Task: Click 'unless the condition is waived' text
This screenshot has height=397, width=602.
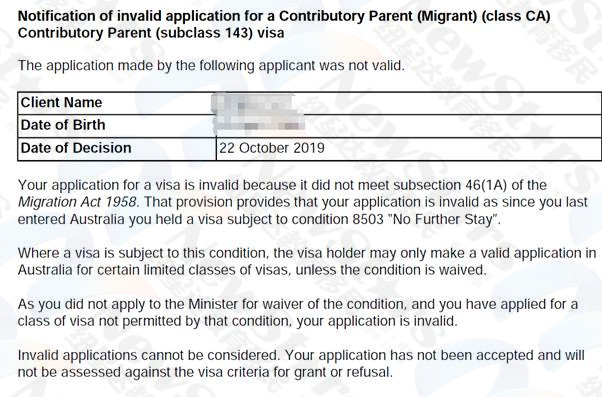Action: [391, 270]
